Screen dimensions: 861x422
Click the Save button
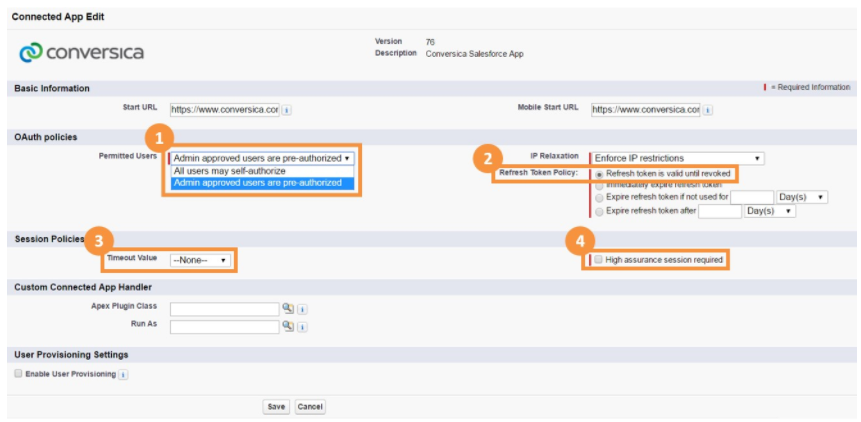point(276,407)
